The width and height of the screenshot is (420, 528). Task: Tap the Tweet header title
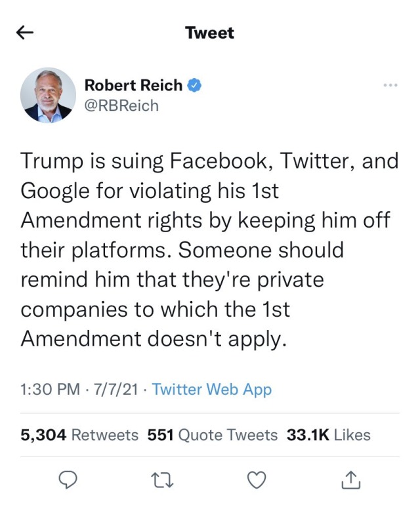tap(209, 33)
